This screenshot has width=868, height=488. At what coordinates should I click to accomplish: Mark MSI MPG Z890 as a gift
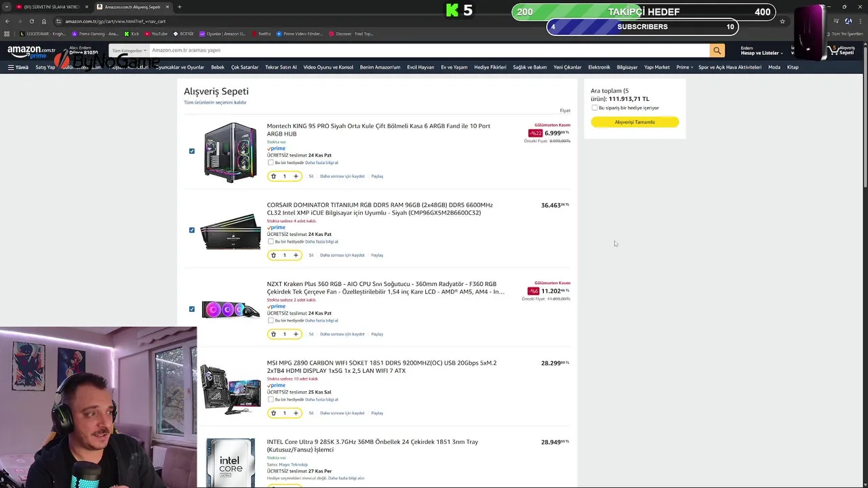[271, 399]
